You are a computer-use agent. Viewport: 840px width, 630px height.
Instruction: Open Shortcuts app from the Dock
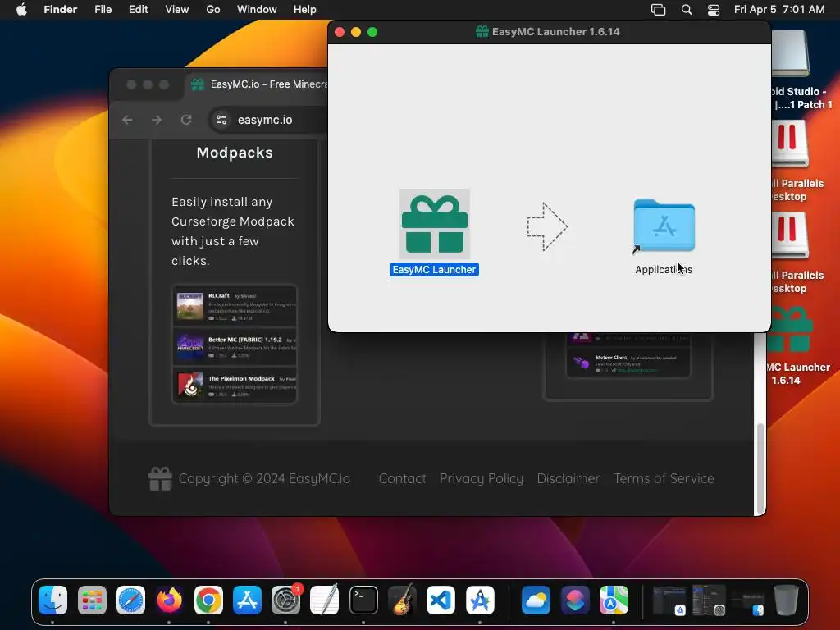pos(575,600)
